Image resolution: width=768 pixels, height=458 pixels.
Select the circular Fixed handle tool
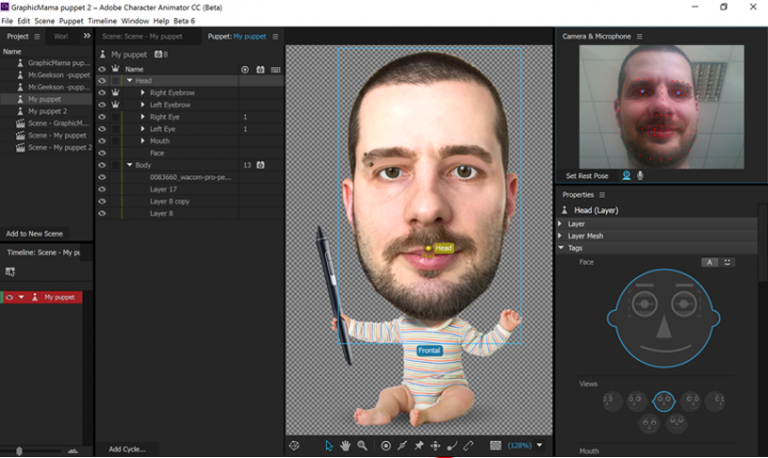click(386, 445)
